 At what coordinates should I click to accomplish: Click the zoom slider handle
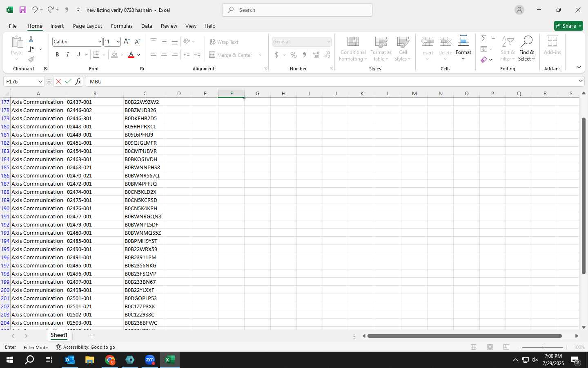[543, 347]
